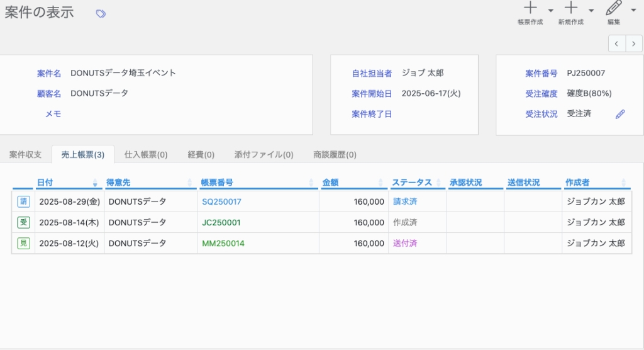Click the 受 order type badge
644x350 pixels.
pos(24,222)
